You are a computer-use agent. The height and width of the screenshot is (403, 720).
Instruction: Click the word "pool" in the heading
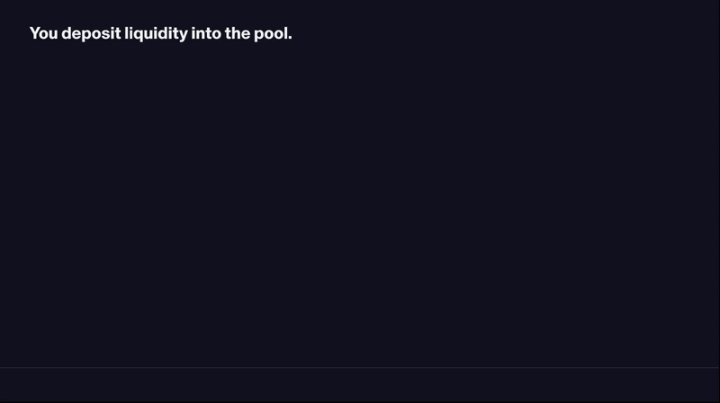click(x=271, y=33)
